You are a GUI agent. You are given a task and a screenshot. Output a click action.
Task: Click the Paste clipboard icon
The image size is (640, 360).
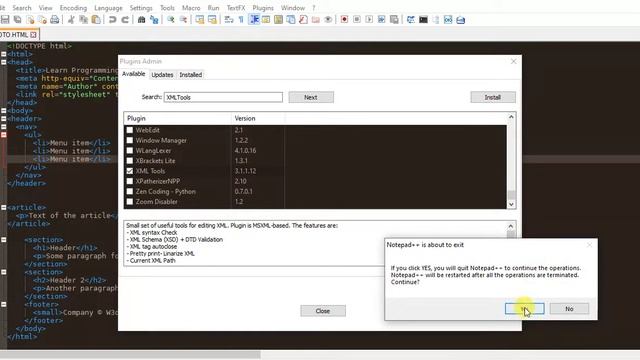coord(96,20)
